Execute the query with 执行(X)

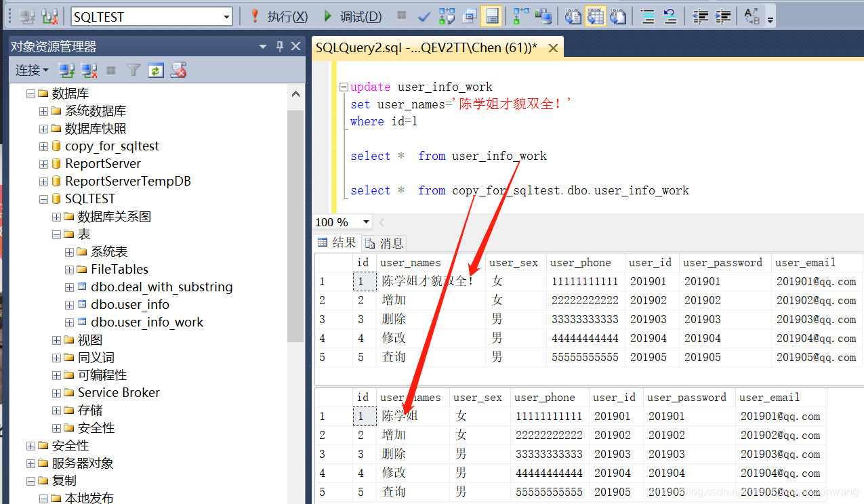279,16
